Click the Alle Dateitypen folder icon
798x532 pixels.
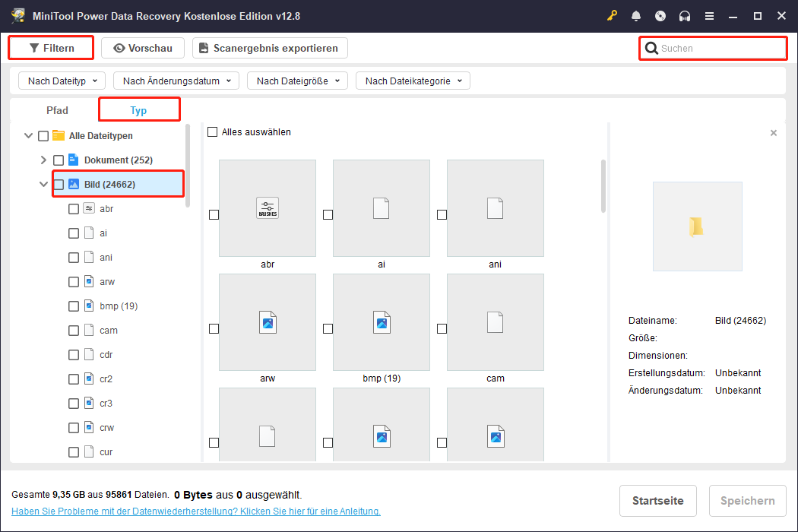coord(59,135)
